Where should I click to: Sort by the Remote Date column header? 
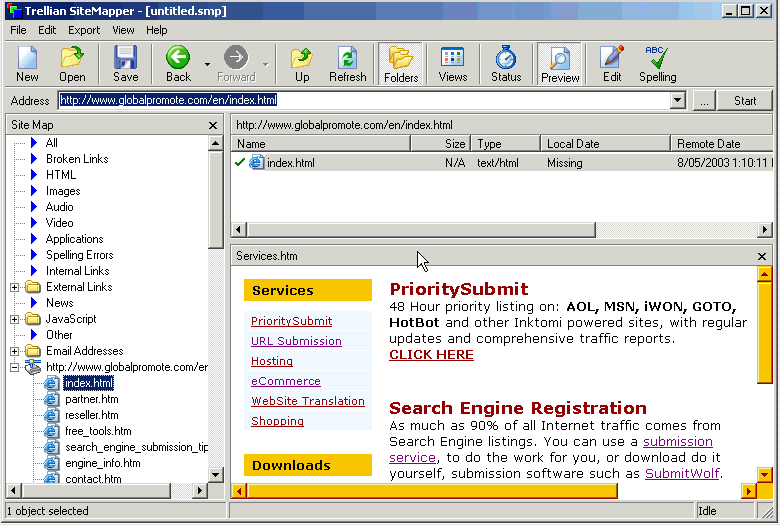[x=722, y=144]
